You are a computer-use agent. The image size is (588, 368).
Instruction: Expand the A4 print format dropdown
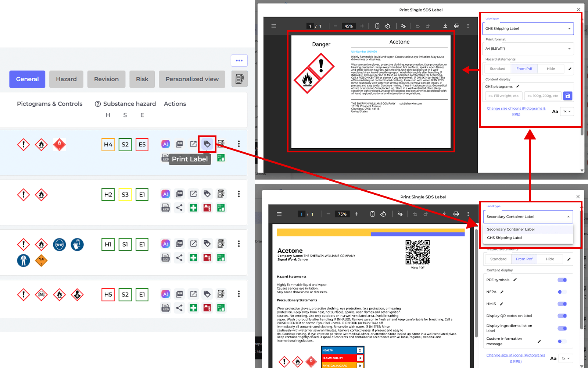pos(528,49)
